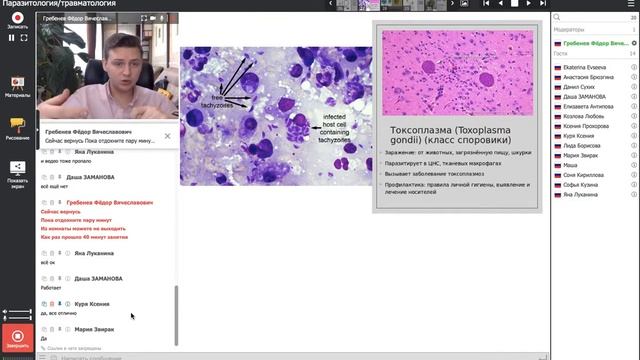640x360 pixels.
Task: Toggle presenter microphone icon on video
Action: (x=162, y=18)
